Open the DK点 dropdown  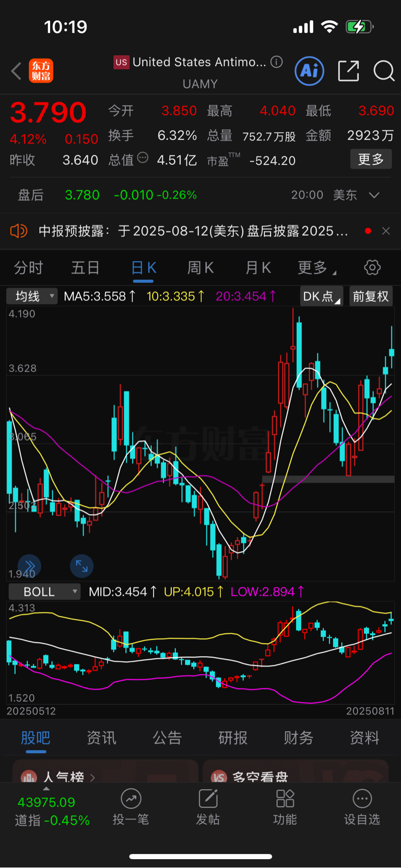(x=321, y=296)
